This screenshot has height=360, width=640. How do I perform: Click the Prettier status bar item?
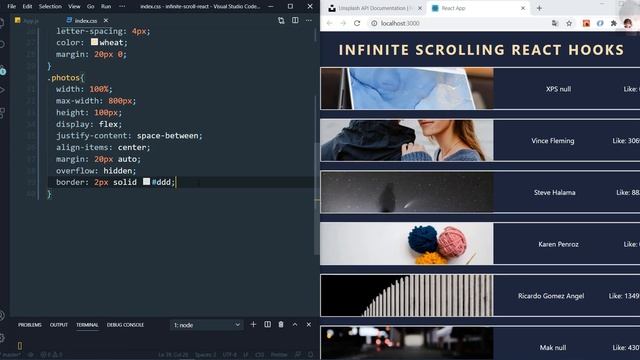coord(279,355)
